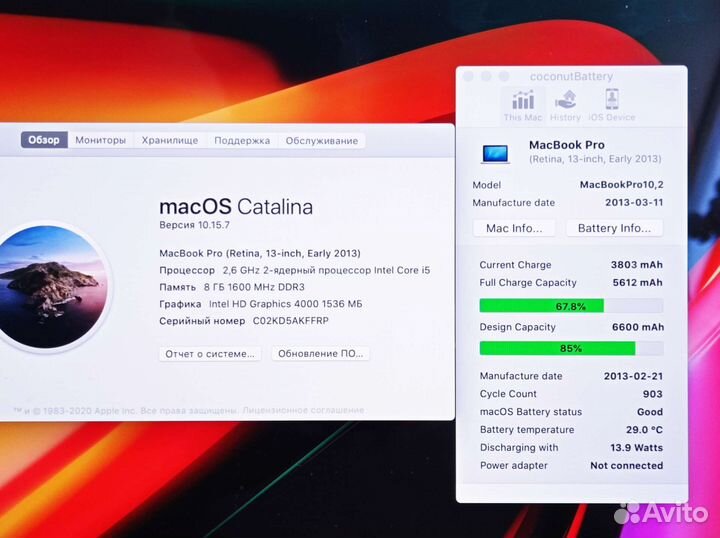Click the Процессор 2,6 GHz Intel Core i5 line

pos(295,270)
